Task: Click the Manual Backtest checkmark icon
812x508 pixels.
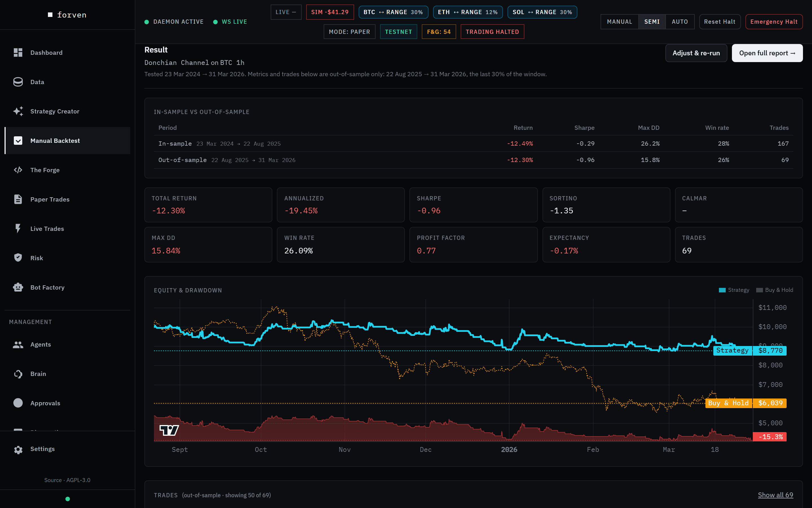Action: click(18, 141)
